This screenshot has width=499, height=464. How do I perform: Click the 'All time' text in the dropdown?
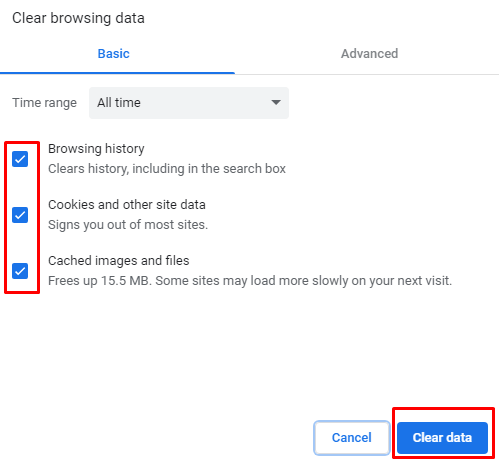pyautogui.click(x=119, y=103)
